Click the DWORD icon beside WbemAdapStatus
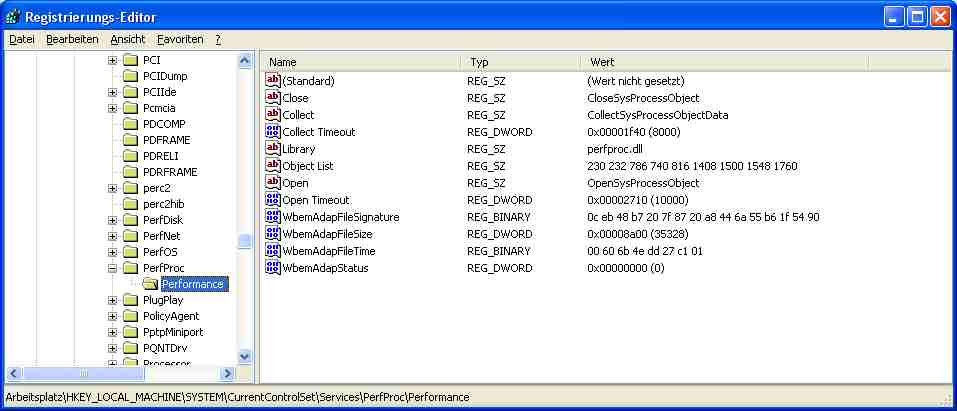 coord(273,267)
